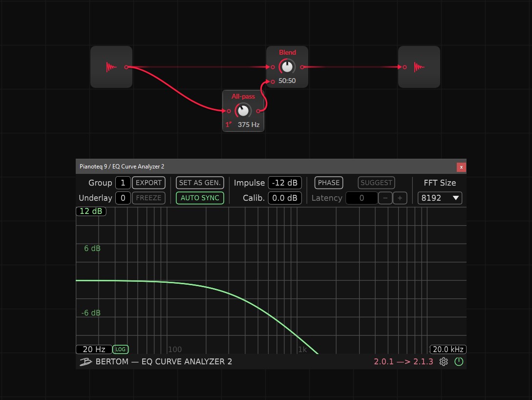The height and width of the screenshot is (400, 532).
Task: Click the 20 Hz minimum frequency field
Action: click(94, 349)
